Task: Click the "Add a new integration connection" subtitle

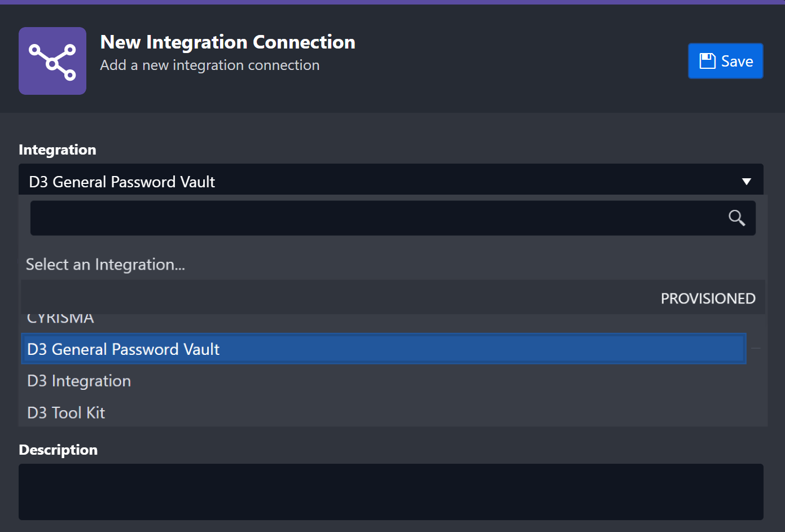Action: pyautogui.click(x=209, y=65)
